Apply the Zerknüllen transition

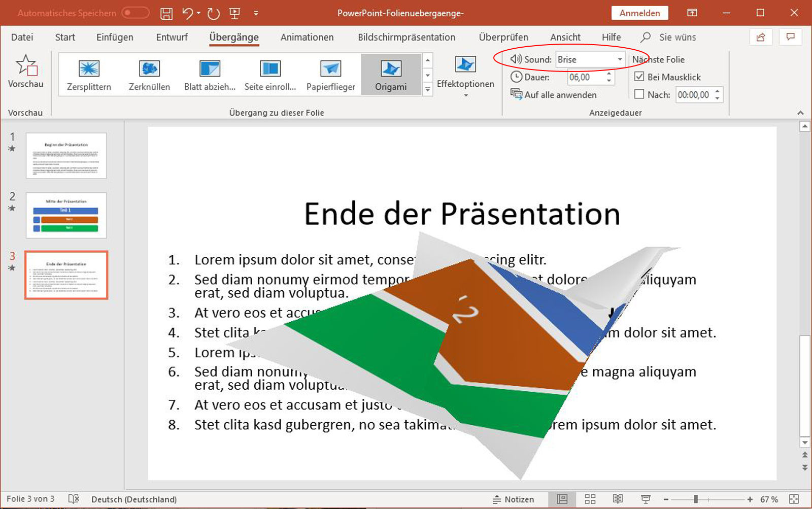[149, 69]
